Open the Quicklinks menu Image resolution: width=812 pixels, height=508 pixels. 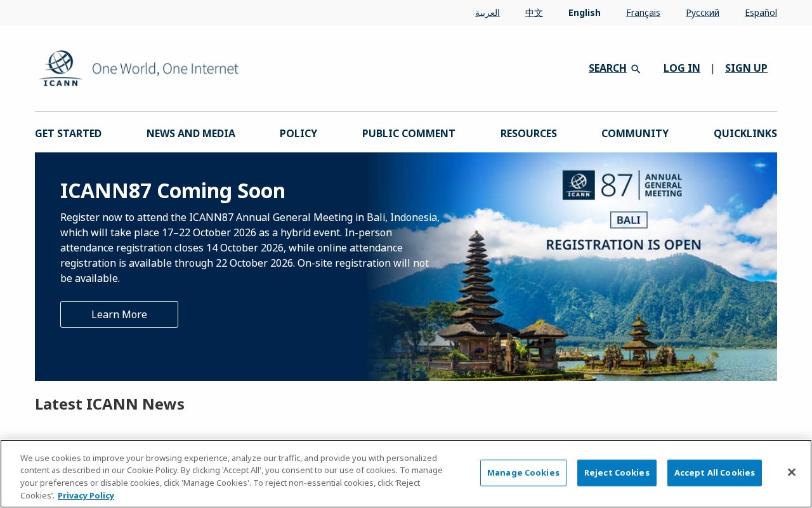745,133
